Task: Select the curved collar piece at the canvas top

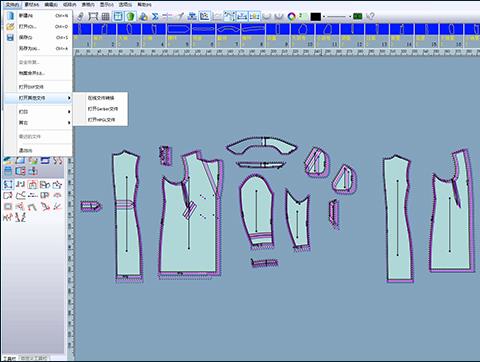Action: tap(262, 145)
